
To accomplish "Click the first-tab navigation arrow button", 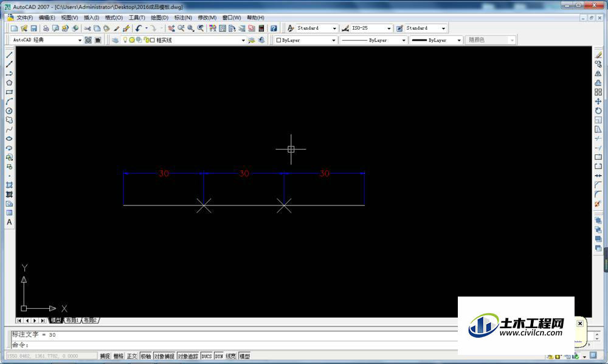I will click(x=19, y=320).
